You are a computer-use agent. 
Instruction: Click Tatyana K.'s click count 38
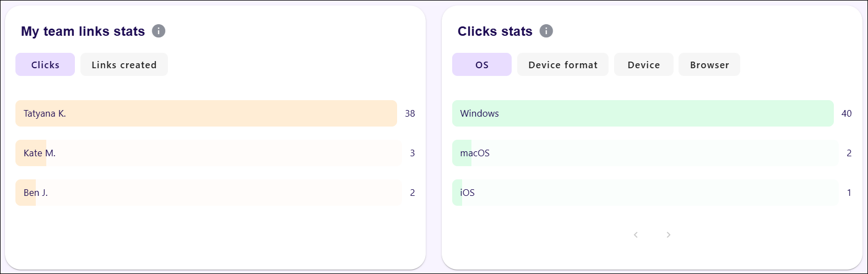tap(410, 113)
